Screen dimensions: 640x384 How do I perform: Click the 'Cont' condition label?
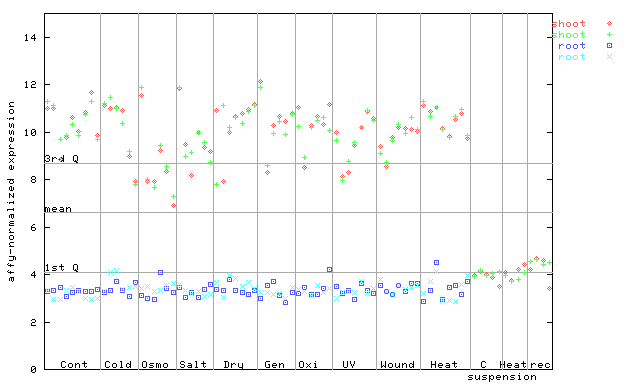74,364
